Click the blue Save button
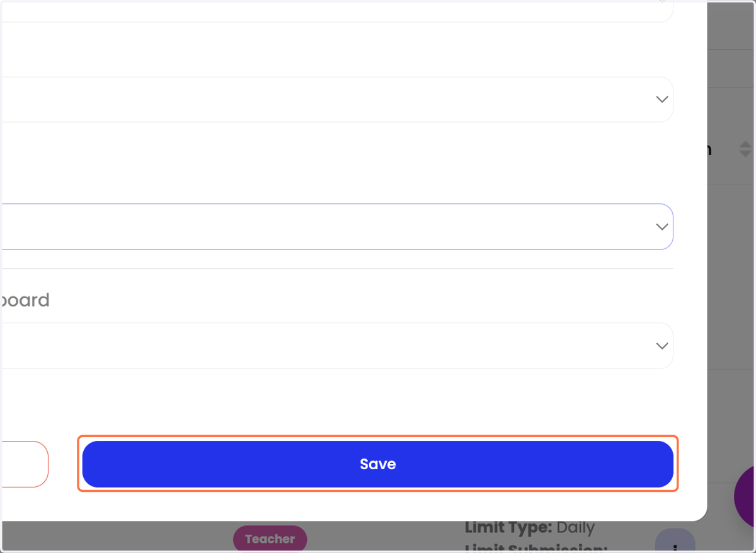The image size is (756, 553). (377, 464)
